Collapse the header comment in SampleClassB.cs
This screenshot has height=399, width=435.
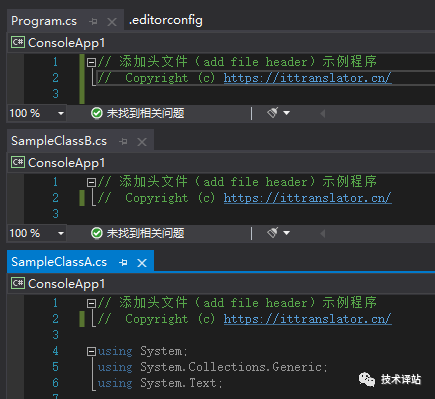coord(91,182)
